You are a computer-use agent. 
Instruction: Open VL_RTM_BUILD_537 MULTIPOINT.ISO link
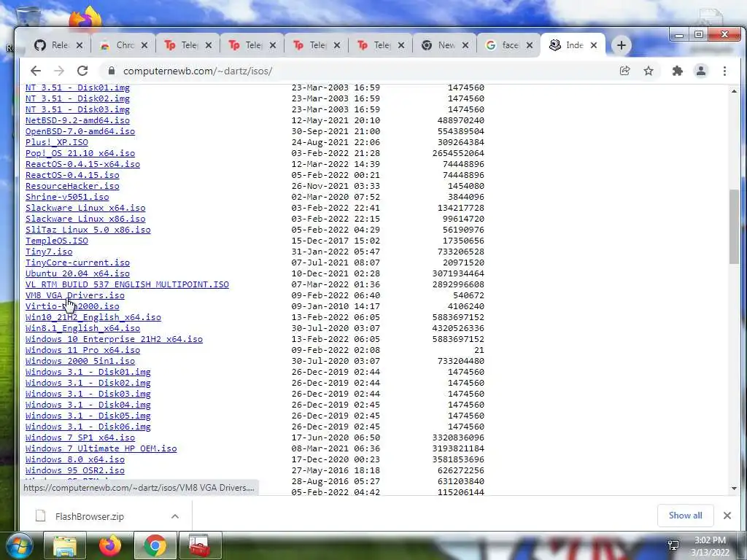point(127,284)
